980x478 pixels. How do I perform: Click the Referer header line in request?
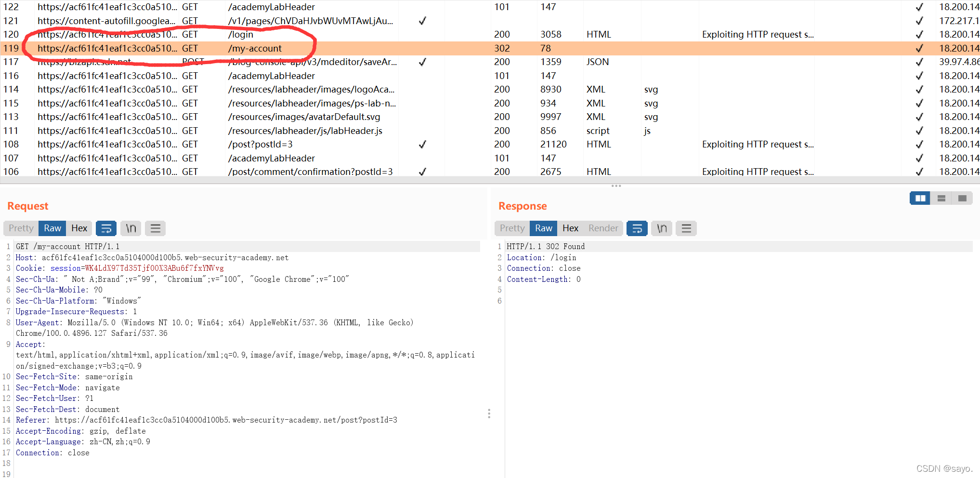(x=207, y=420)
